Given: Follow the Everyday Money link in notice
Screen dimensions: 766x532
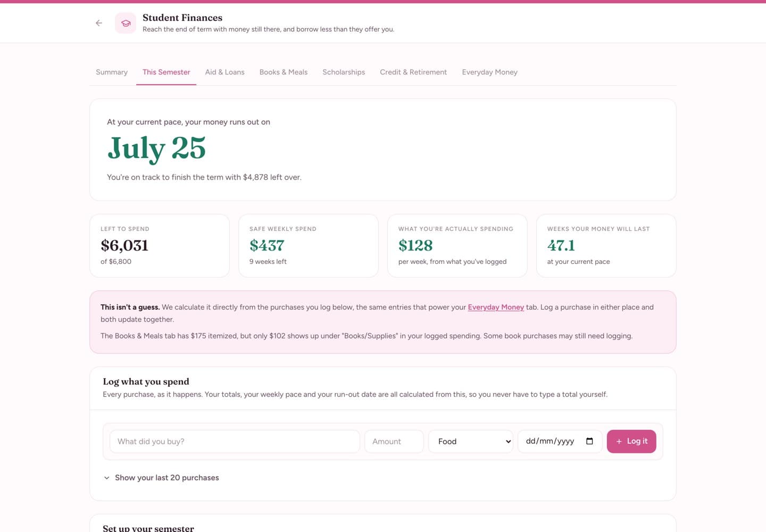Looking at the screenshot, I should 496,307.
